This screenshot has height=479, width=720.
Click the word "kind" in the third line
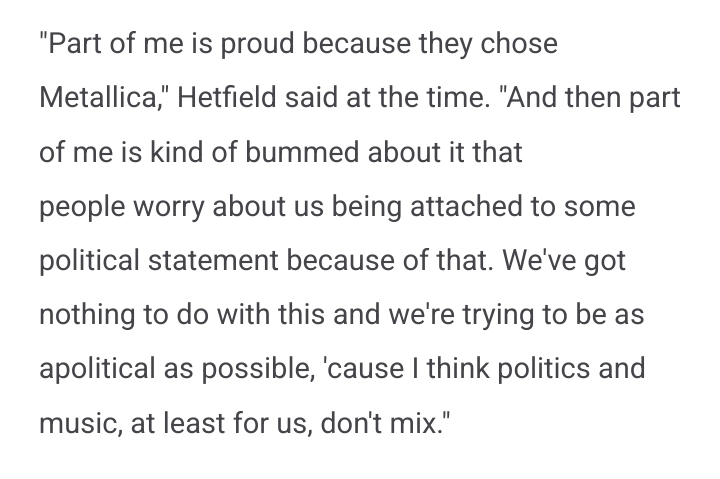coord(176,152)
